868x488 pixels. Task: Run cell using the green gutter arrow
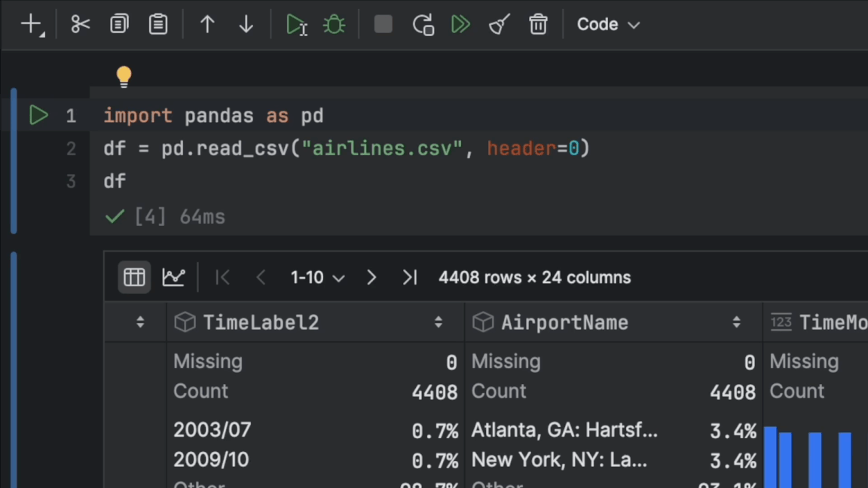tap(38, 115)
